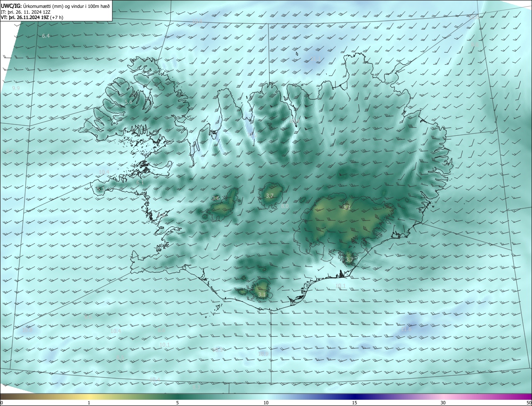This screenshot has height=406, width=532.
Task: Click the 'VT: þri. 26.11.2024 19Z (+7 h)' line
Action: pos(32,18)
